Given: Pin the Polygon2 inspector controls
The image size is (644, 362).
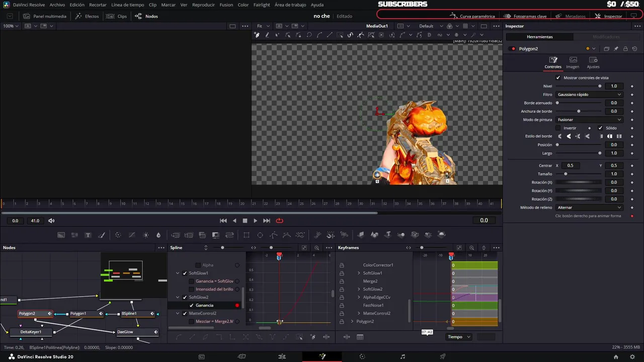Looking at the screenshot, I should [616, 49].
